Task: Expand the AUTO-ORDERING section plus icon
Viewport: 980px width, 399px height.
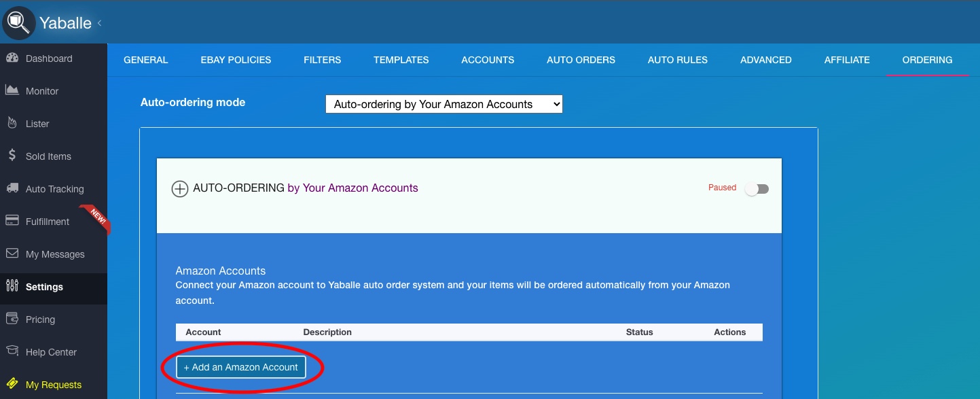Action: [179, 189]
